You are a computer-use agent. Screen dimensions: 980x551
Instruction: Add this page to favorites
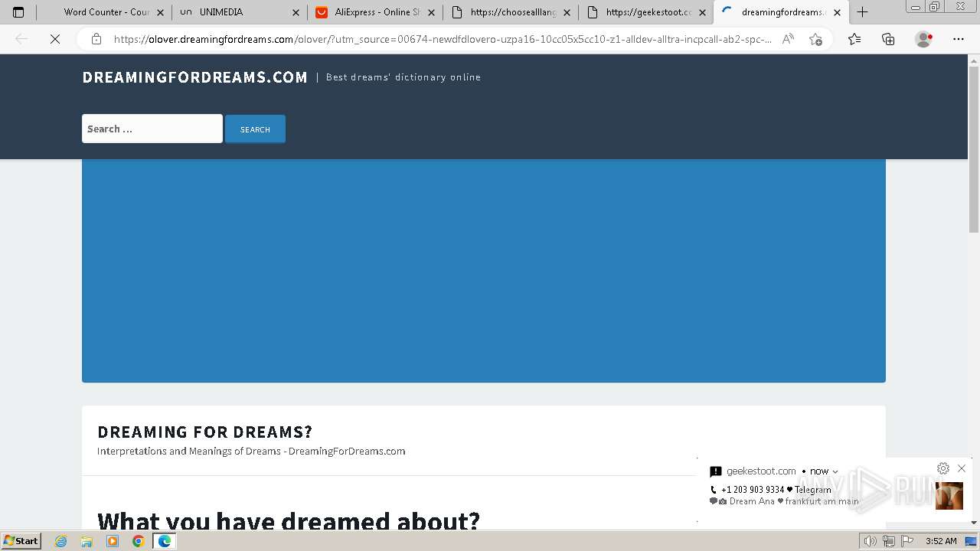click(x=816, y=39)
